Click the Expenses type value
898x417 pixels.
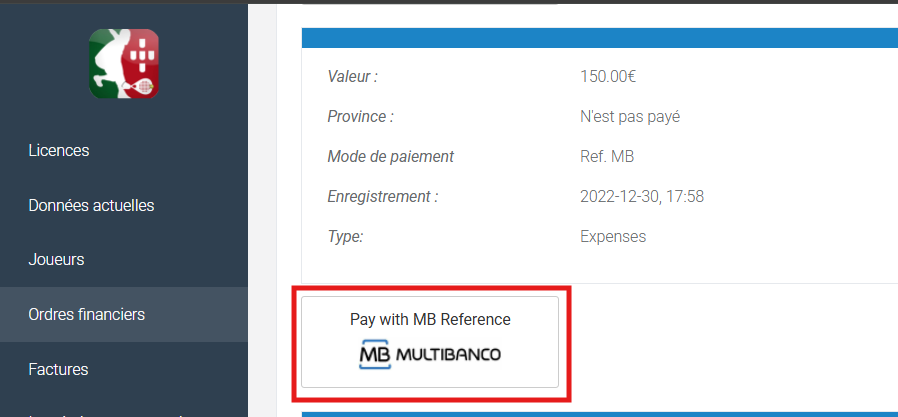[613, 237]
